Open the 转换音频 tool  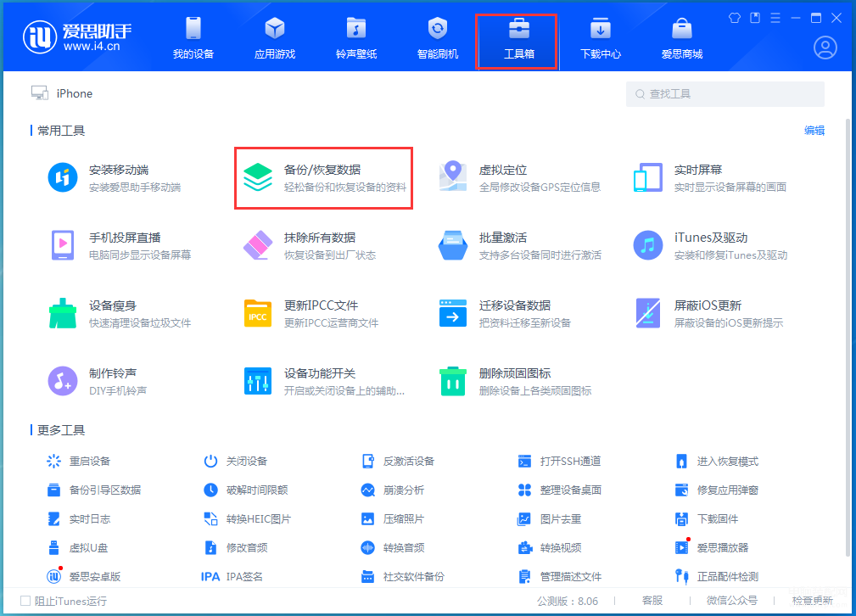pyautogui.click(x=393, y=548)
